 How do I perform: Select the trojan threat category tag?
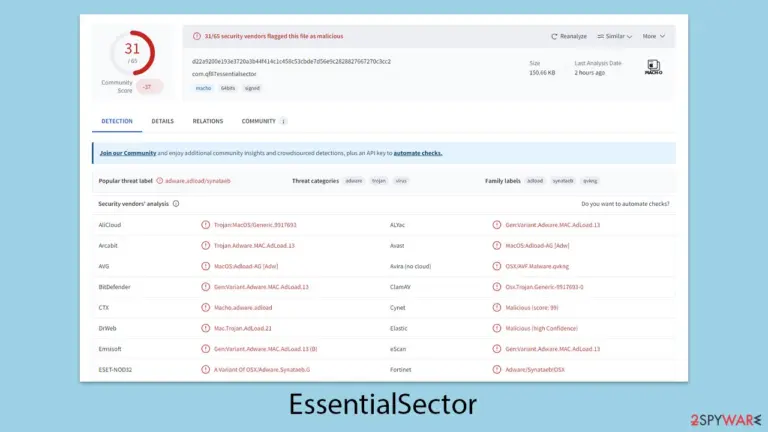click(x=379, y=181)
